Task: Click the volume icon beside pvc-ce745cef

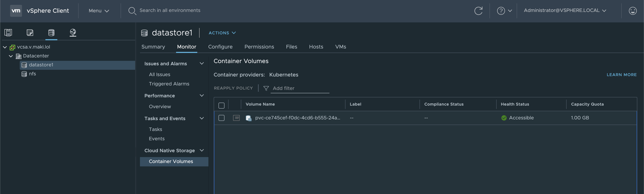Action: pyautogui.click(x=248, y=118)
